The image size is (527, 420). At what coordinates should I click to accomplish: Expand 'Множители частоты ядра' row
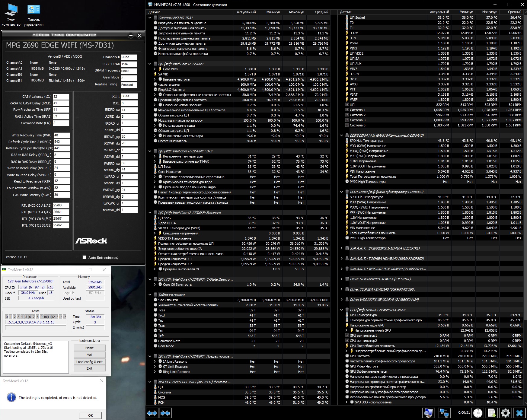[x=155, y=136]
